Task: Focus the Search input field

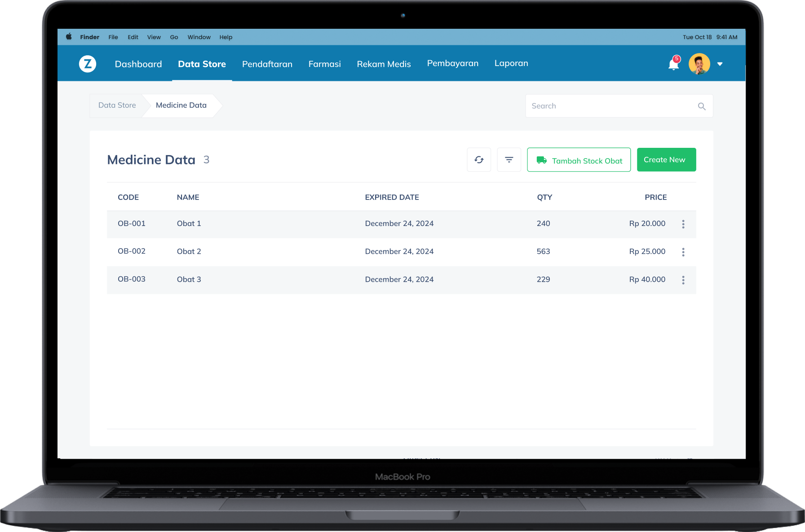Action: tap(611, 106)
